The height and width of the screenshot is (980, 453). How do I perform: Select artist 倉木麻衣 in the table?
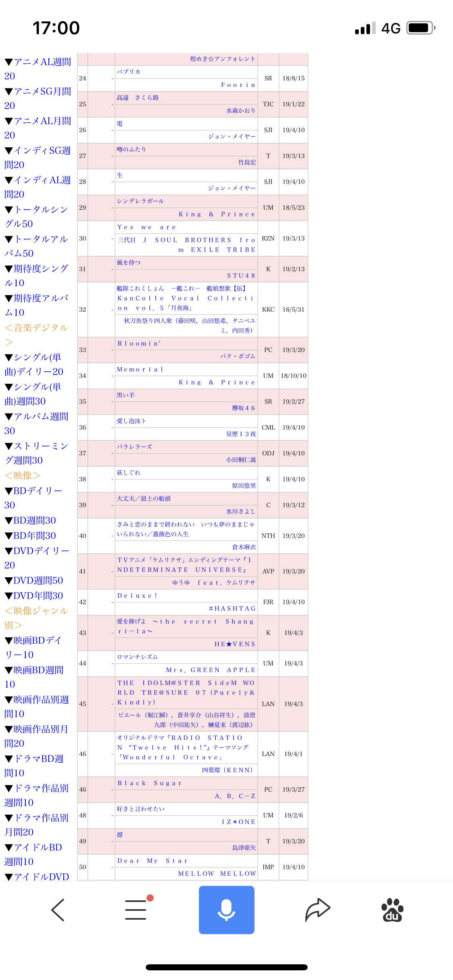point(244,547)
